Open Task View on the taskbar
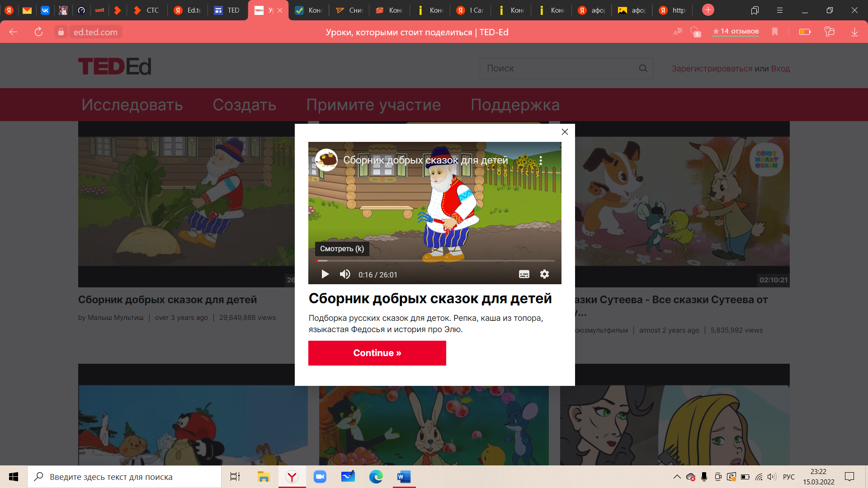The width and height of the screenshot is (868, 488). pos(235,477)
